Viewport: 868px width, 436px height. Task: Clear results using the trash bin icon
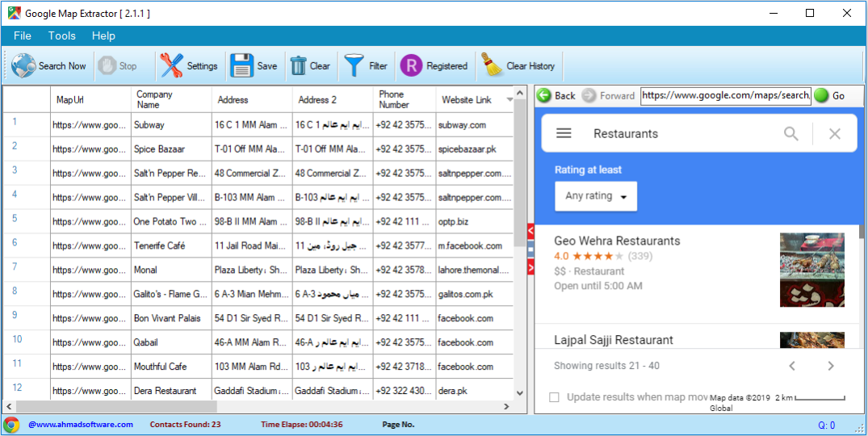tap(298, 66)
